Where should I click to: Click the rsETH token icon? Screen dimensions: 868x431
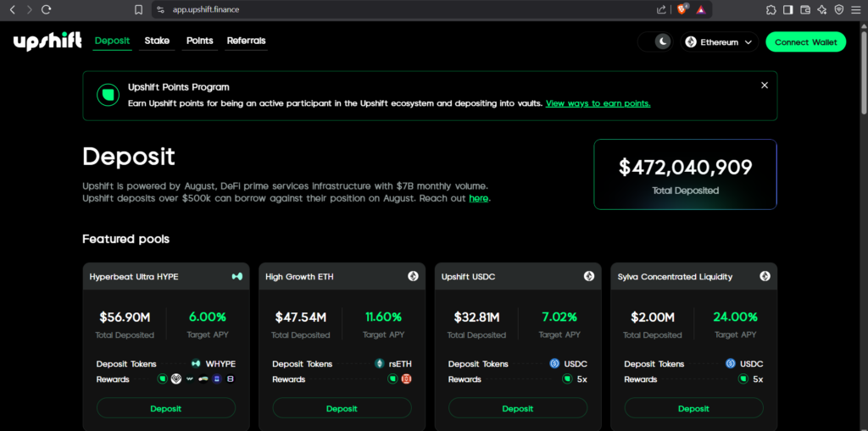coord(379,363)
